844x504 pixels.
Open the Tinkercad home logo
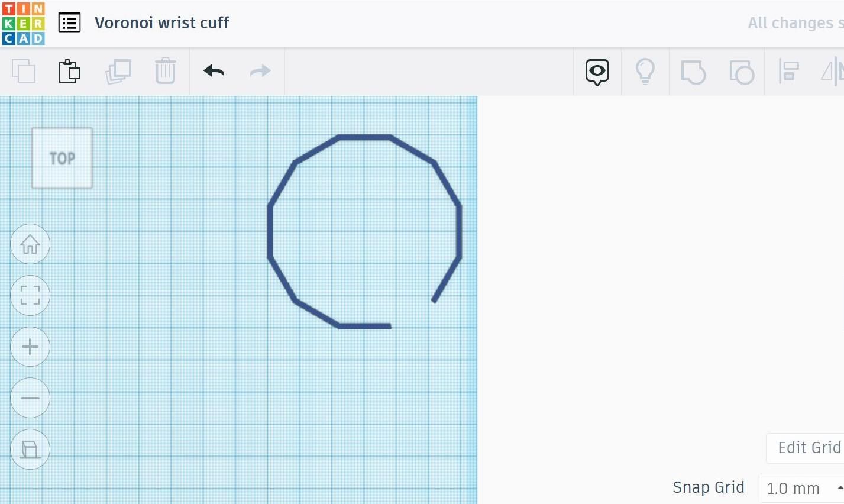pos(24,22)
